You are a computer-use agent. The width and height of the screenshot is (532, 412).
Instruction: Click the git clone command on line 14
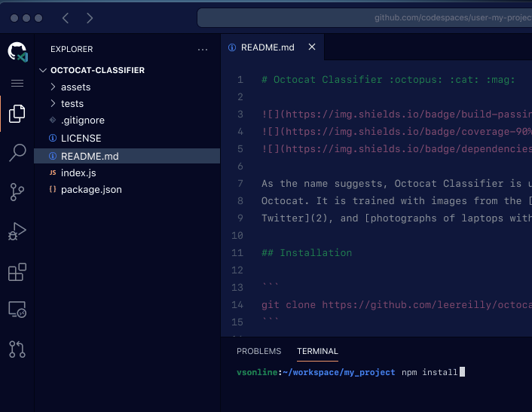point(396,304)
